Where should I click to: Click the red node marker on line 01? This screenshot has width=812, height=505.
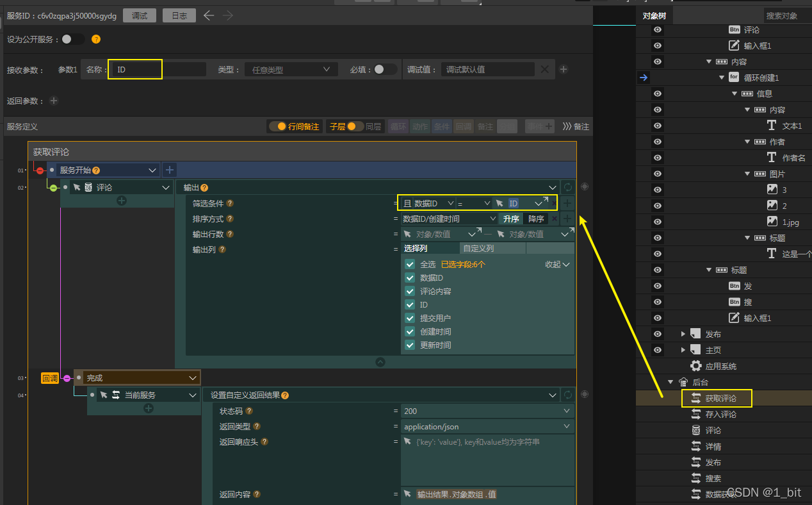[40, 170]
